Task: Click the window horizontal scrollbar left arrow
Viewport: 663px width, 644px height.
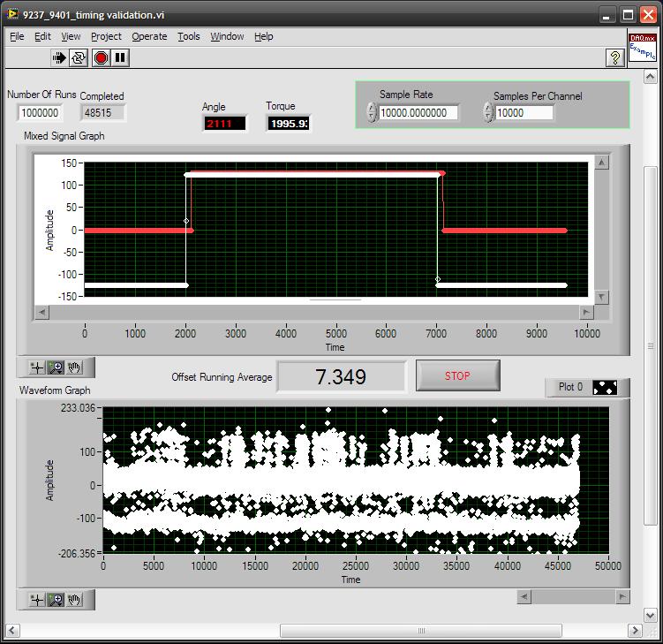Action: (11, 631)
